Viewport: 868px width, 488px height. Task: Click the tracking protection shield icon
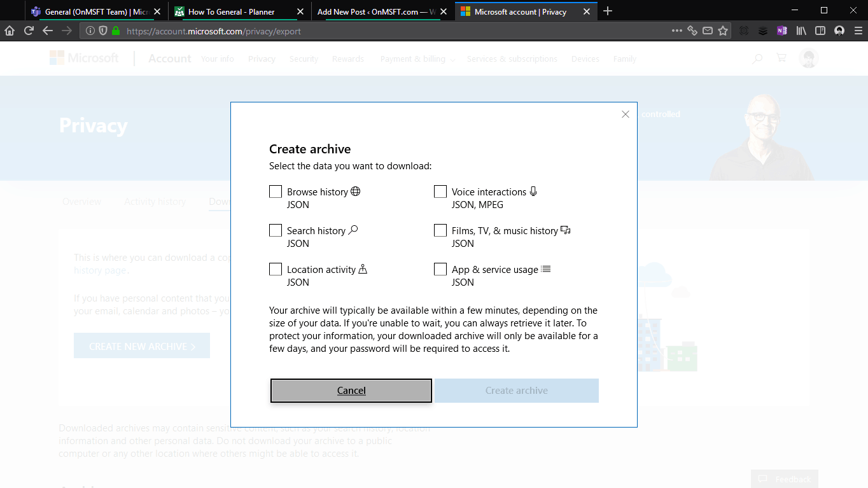click(103, 31)
